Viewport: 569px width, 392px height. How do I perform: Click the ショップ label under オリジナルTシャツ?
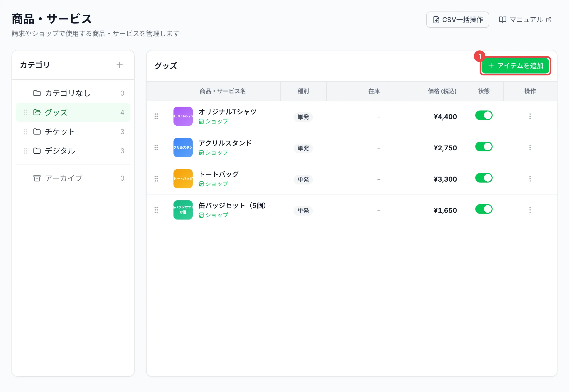pyautogui.click(x=214, y=121)
